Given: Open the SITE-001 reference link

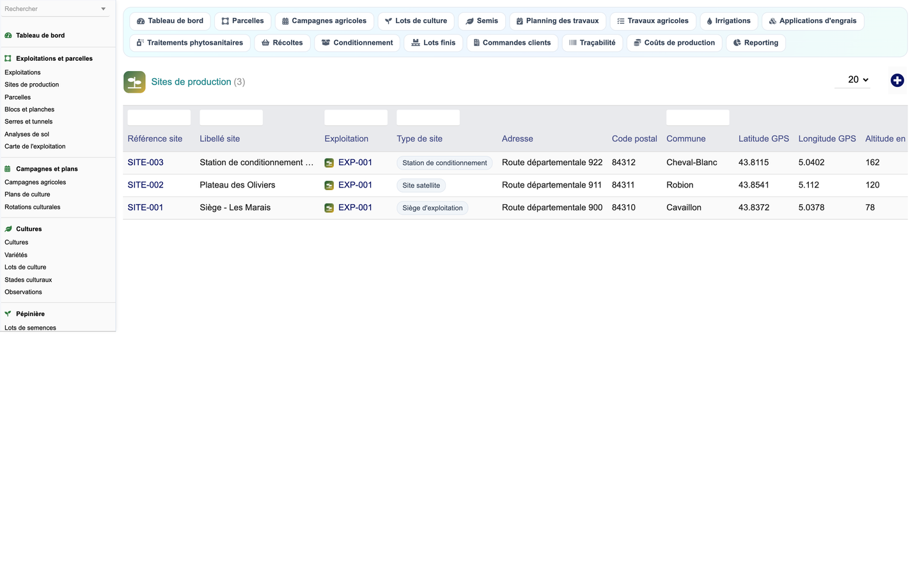Looking at the screenshot, I should pos(146,207).
